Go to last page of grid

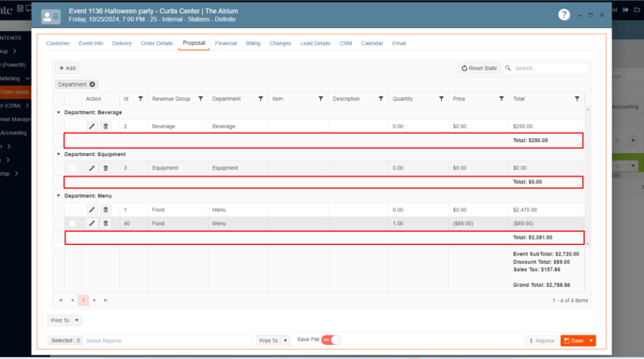[x=106, y=300]
